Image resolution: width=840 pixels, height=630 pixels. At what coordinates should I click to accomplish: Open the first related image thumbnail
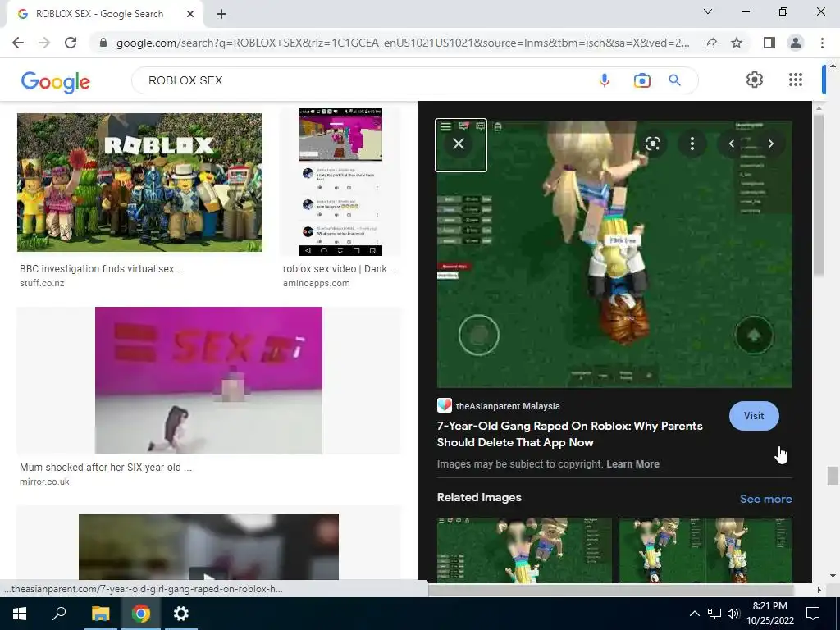point(524,550)
